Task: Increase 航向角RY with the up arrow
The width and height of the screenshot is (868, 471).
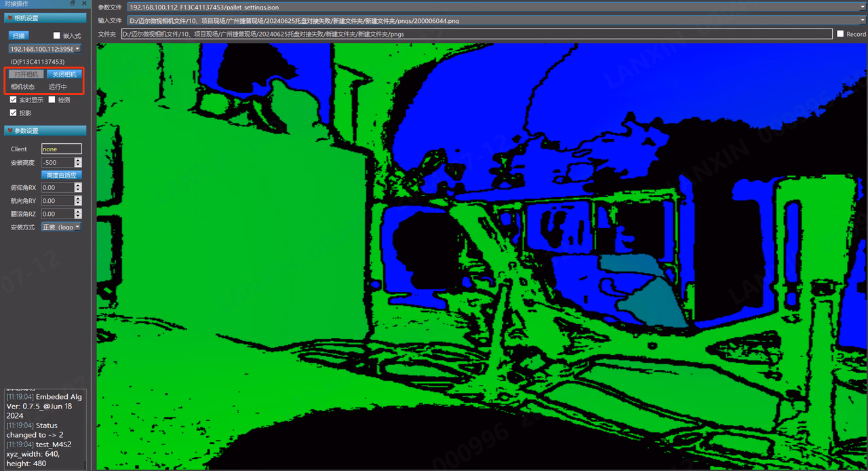Action: coord(78,199)
